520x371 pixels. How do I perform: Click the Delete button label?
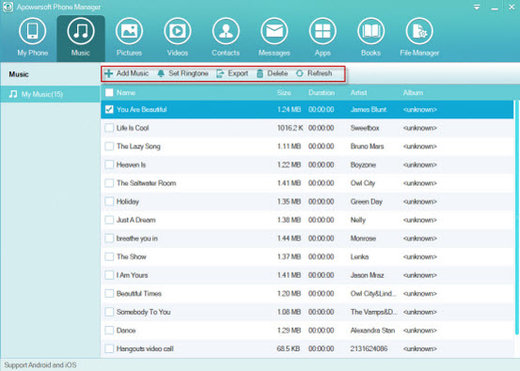pos(277,73)
